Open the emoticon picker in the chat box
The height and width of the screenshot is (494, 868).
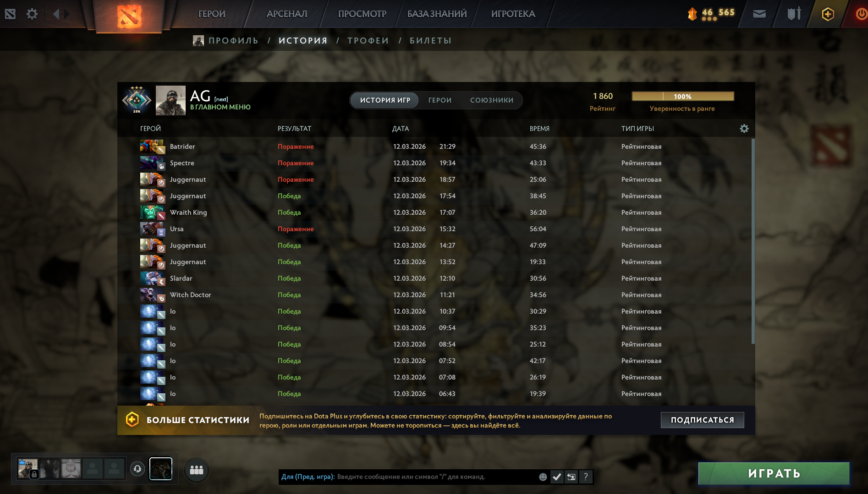pos(543,477)
